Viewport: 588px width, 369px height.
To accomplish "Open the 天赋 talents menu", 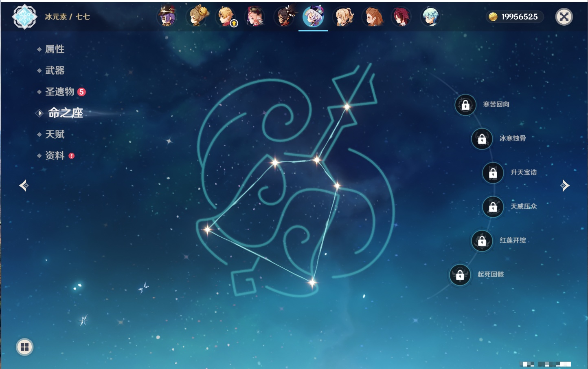I will point(55,134).
